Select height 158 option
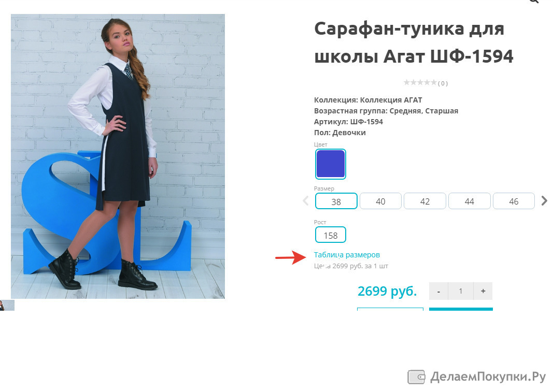The height and width of the screenshot is (392, 553). tap(331, 235)
